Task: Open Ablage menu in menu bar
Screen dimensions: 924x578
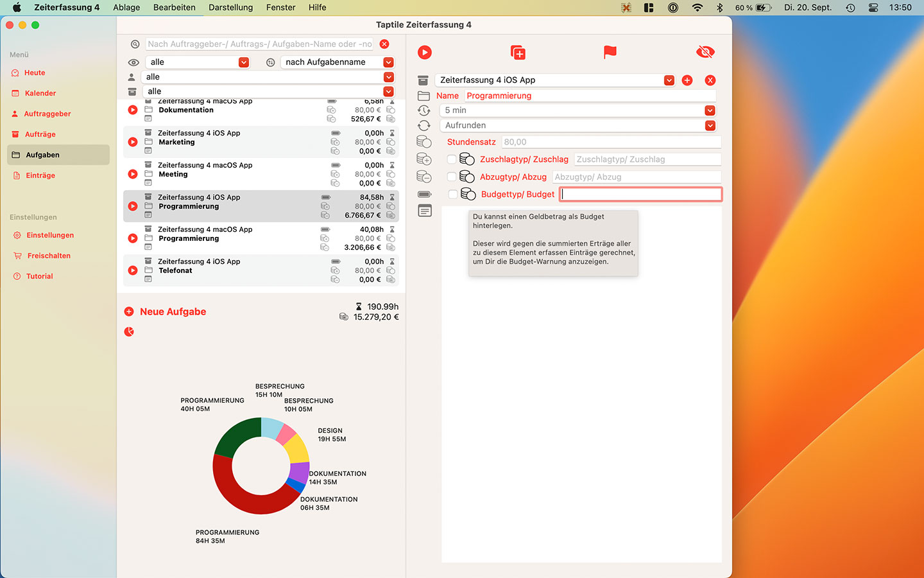Action: click(126, 8)
